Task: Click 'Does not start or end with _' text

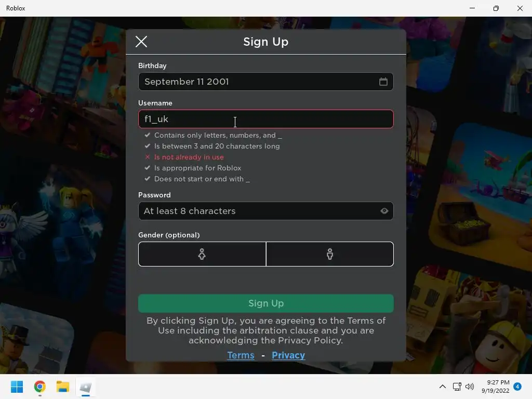Action: [x=202, y=179]
